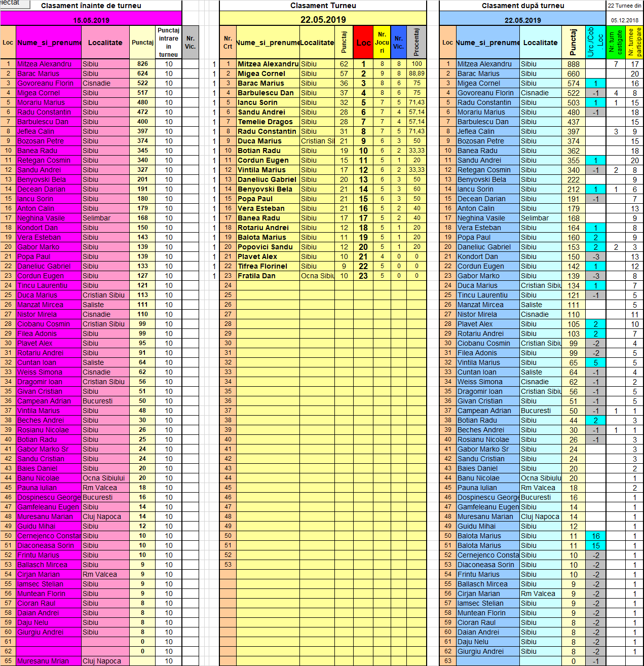Select the score 888 in the after-tournament table
The height and width of the screenshot is (666, 644).
pos(573,64)
